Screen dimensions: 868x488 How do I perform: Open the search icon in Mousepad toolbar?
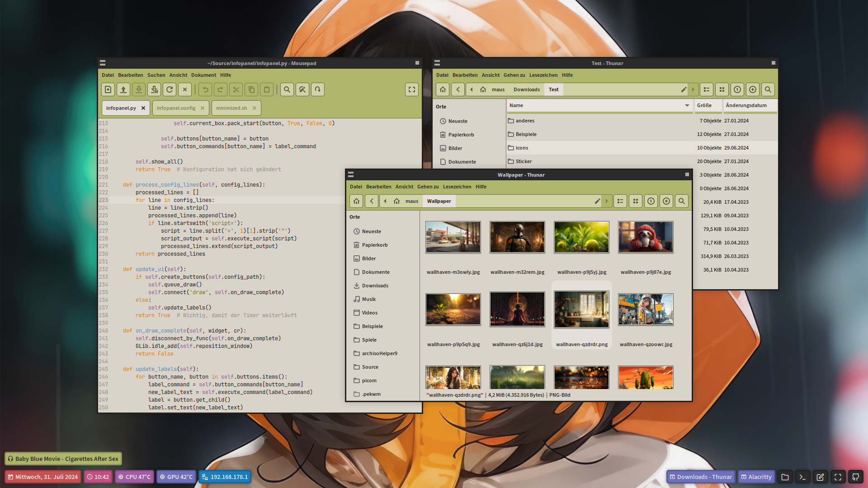(x=287, y=89)
